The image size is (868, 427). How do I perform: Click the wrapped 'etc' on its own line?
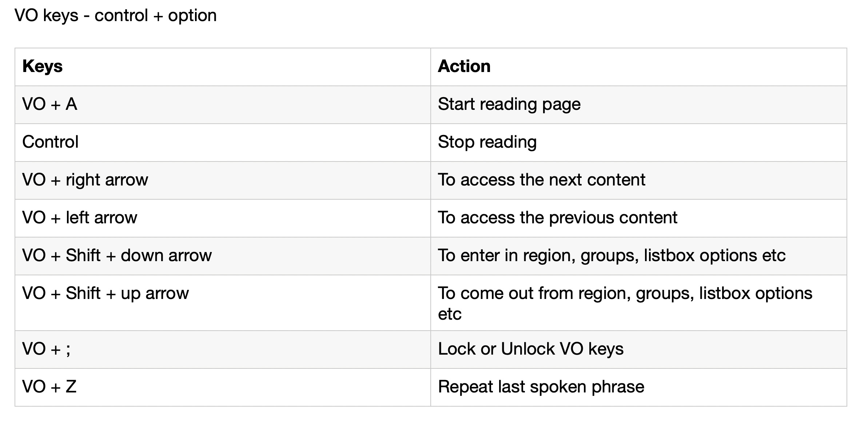tap(450, 314)
